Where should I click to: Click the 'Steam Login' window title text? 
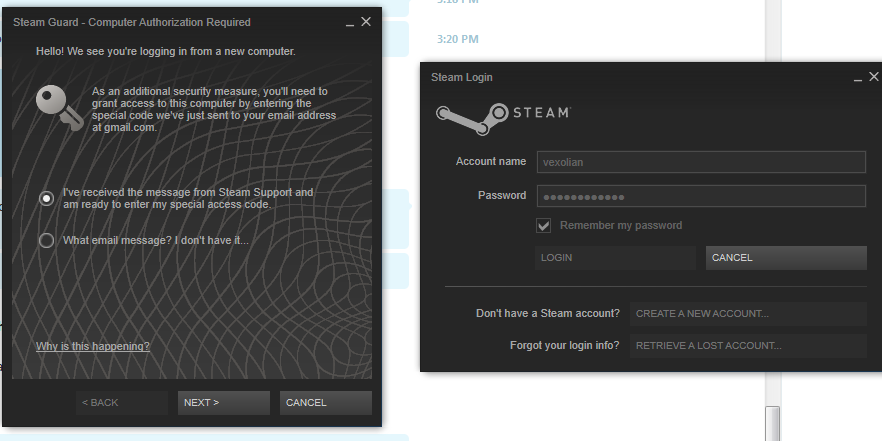pyautogui.click(x=462, y=77)
